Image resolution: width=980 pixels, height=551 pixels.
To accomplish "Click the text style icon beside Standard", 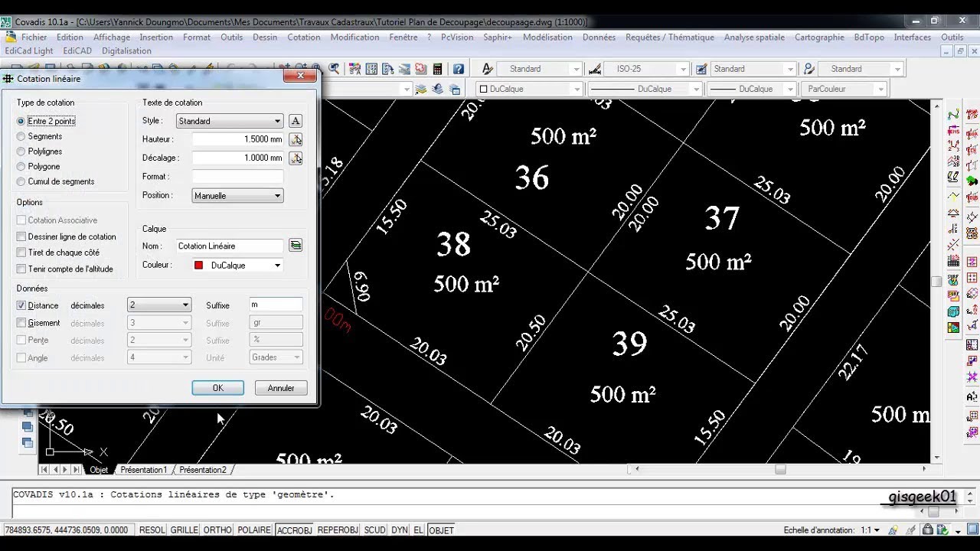I will tap(487, 69).
